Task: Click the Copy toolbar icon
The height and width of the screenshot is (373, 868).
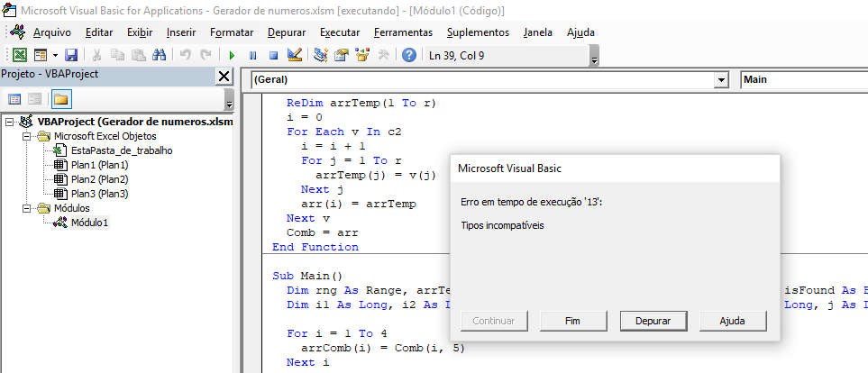Action: pos(117,55)
